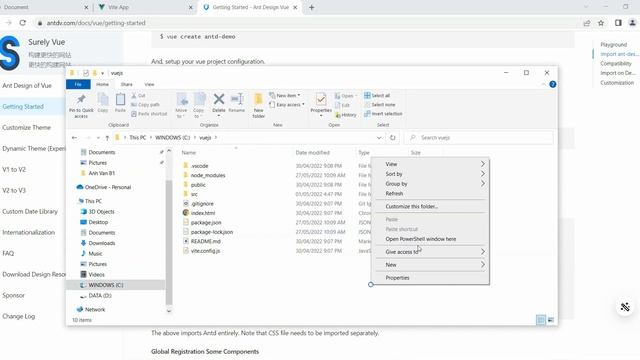
Task: Click Pin to Quick access icon
Action: [x=81, y=99]
